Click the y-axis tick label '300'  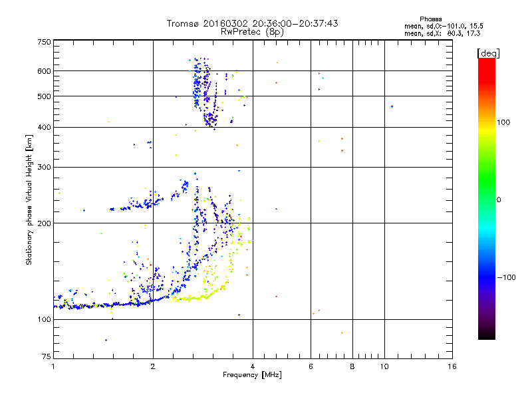pyautogui.click(x=44, y=168)
